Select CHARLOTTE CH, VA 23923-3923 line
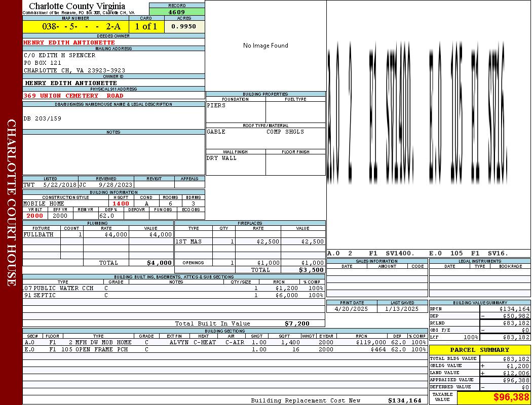The height and width of the screenshot is (405, 532). (x=74, y=70)
